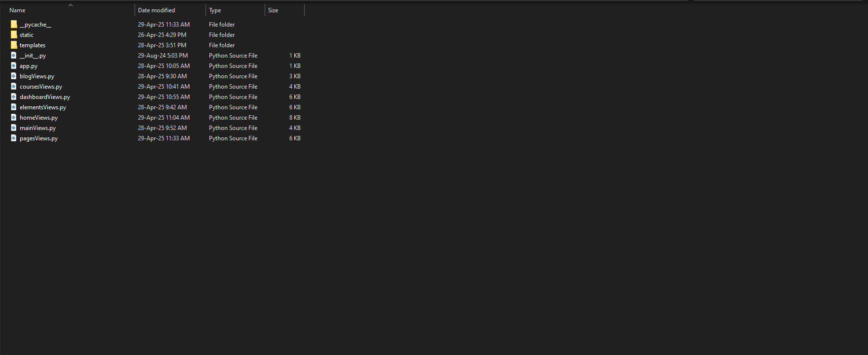Click the blogViews.py file icon
Viewport: 868px width, 355px height.
(x=14, y=76)
